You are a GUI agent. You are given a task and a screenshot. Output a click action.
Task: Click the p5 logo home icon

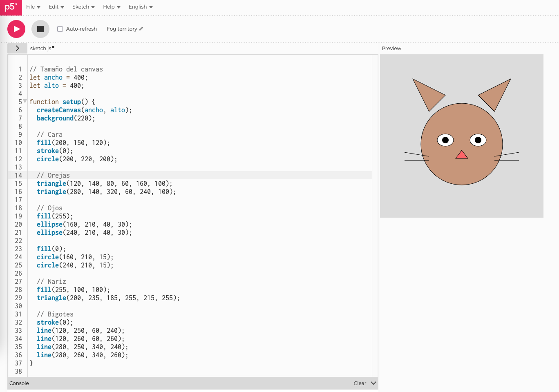(x=11, y=7)
